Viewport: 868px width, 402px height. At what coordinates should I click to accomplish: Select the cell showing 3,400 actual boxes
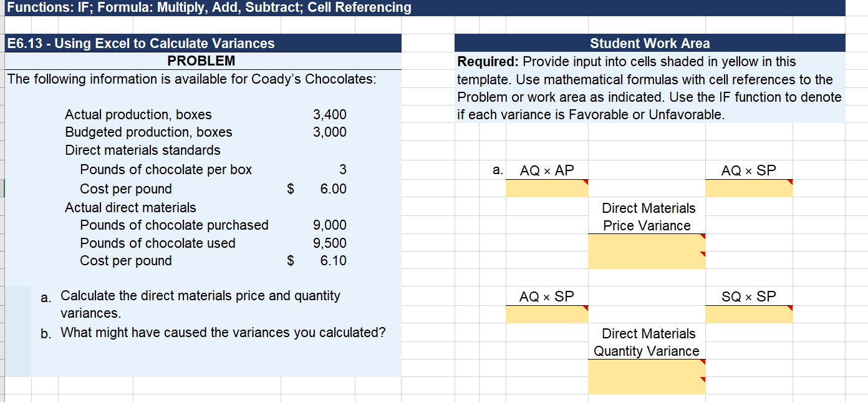tap(329, 114)
